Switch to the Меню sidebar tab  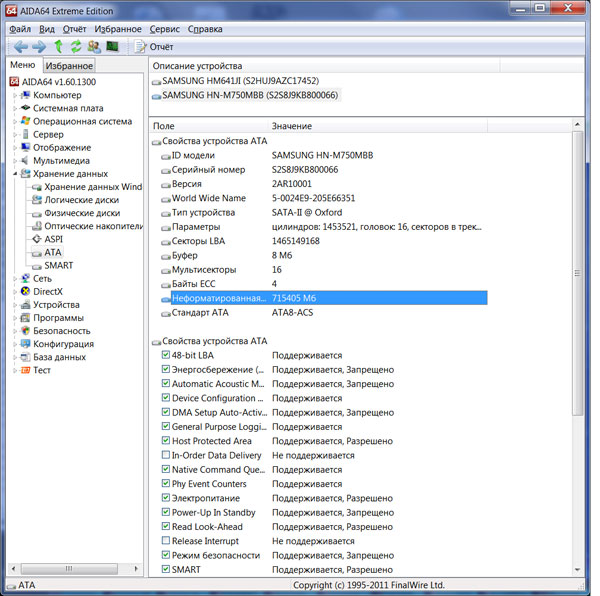(23, 65)
